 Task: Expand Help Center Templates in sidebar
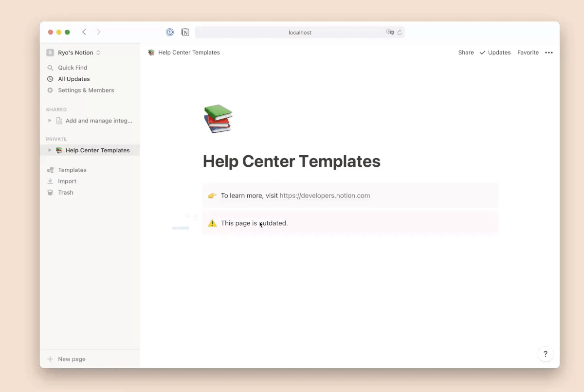pyautogui.click(x=50, y=150)
